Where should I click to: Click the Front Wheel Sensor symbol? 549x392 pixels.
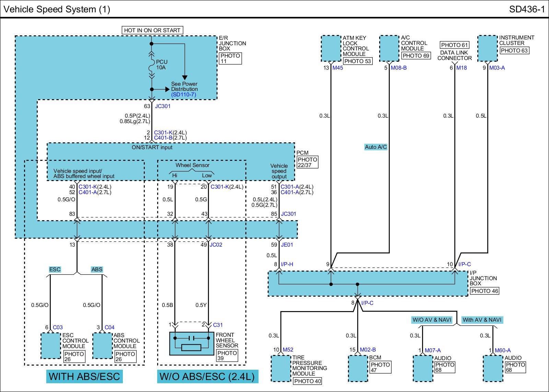coord(191,343)
